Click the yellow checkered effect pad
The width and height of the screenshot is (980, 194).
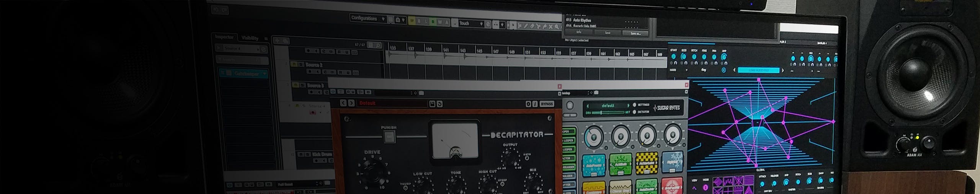(647, 163)
